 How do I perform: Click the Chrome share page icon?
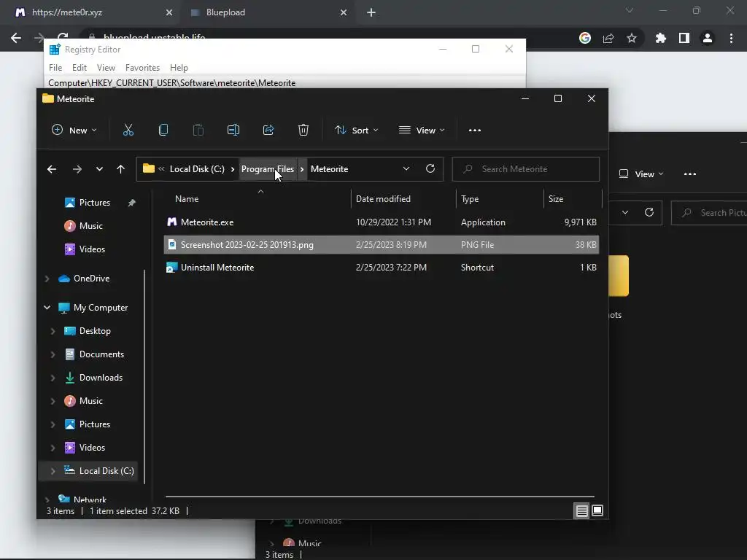[608, 38]
